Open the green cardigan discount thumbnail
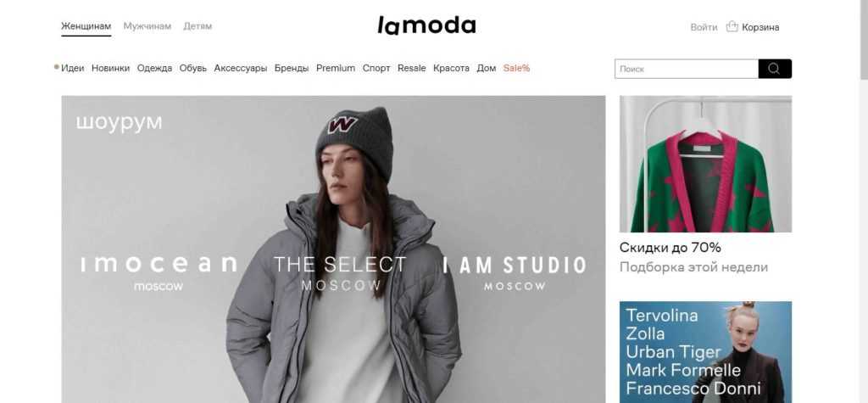This screenshot has width=868, height=403. click(706, 164)
